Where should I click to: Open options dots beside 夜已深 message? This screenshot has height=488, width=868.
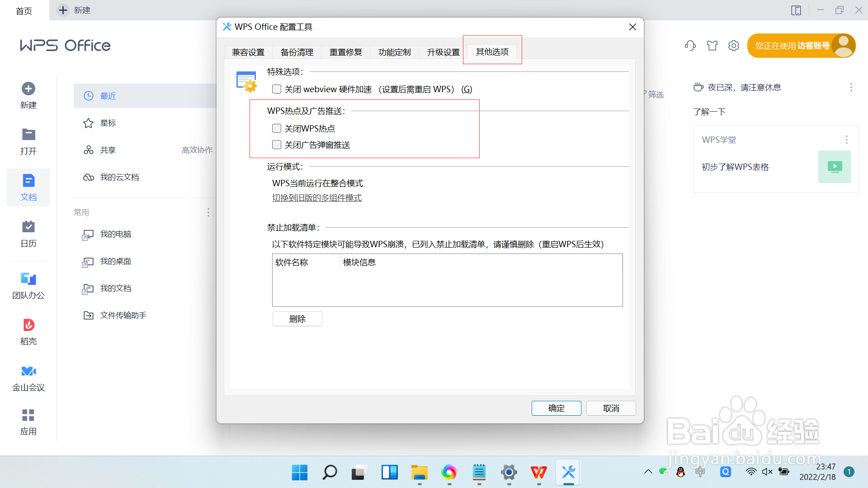coord(851,87)
